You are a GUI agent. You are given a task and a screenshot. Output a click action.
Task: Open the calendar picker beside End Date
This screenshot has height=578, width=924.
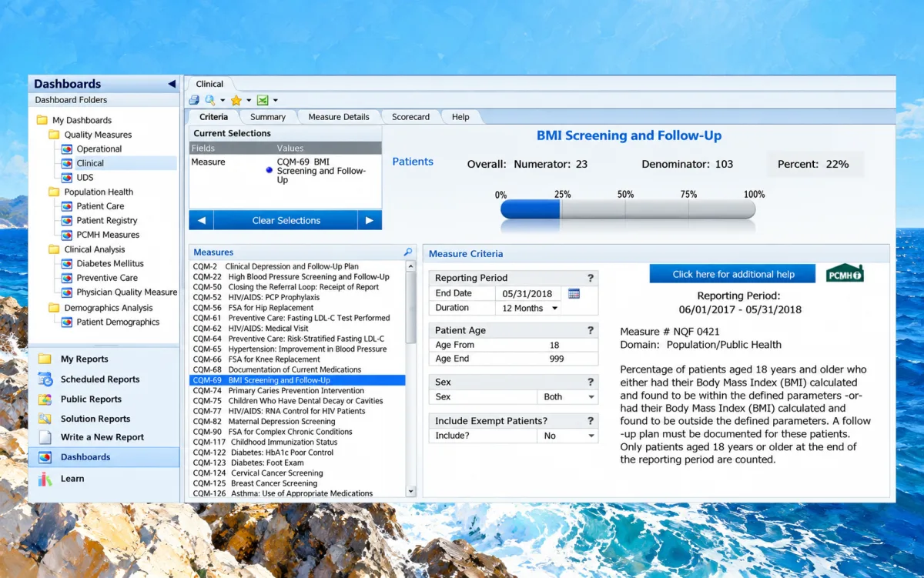[x=574, y=293]
